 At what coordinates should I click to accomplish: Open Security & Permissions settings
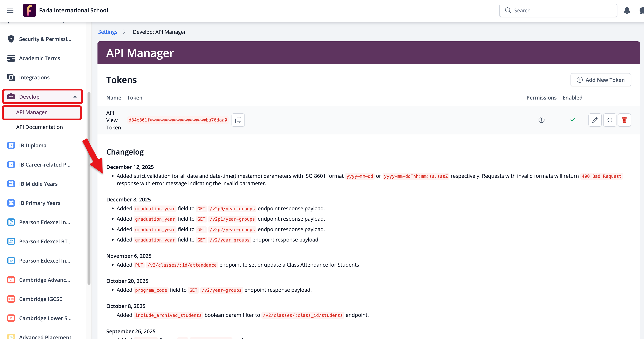coord(45,39)
